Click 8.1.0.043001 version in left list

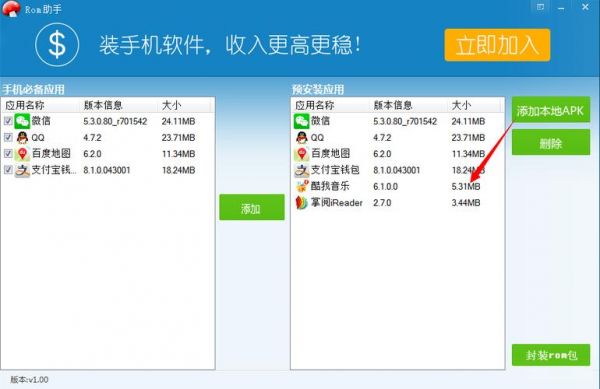(107, 170)
